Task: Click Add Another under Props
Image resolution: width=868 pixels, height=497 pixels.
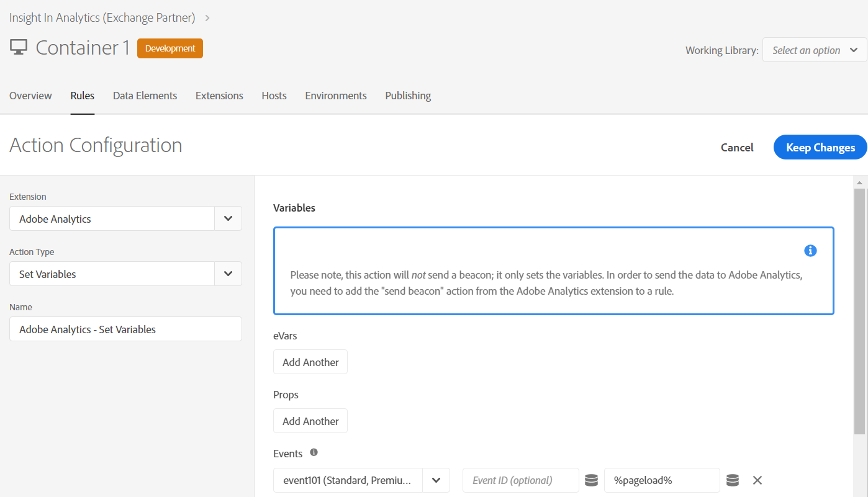Action: click(310, 421)
